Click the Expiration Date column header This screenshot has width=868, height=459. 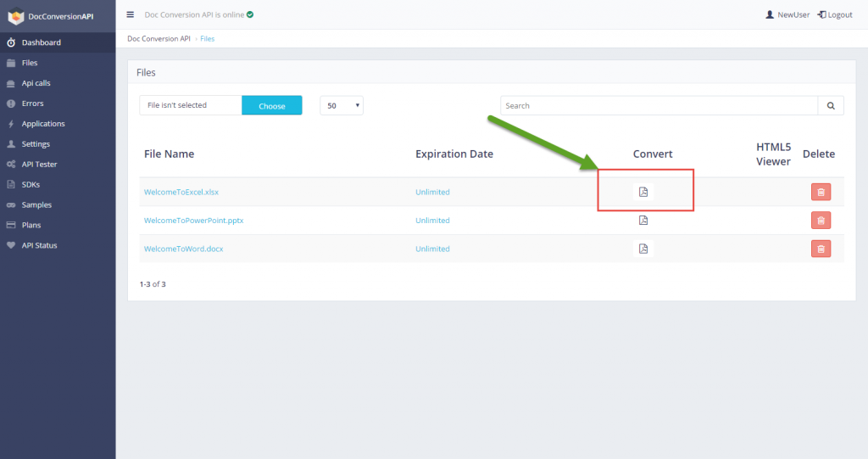[454, 154]
